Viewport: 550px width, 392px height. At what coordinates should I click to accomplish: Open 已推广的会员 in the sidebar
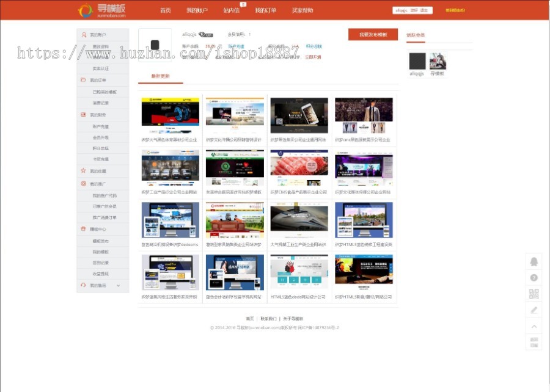point(105,206)
